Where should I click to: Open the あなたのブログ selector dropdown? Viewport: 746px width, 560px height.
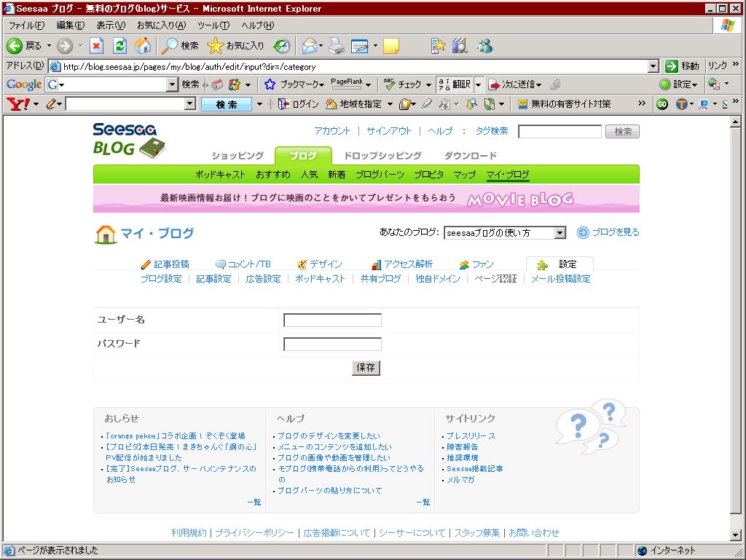tap(559, 232)
